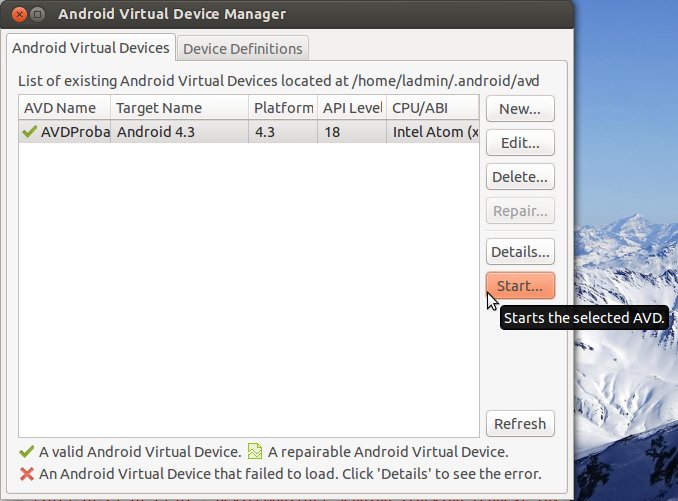Sort by the Target Name column header
This screenshot has height=501, width=678.
pyautogui.click(x=179, y=108)
